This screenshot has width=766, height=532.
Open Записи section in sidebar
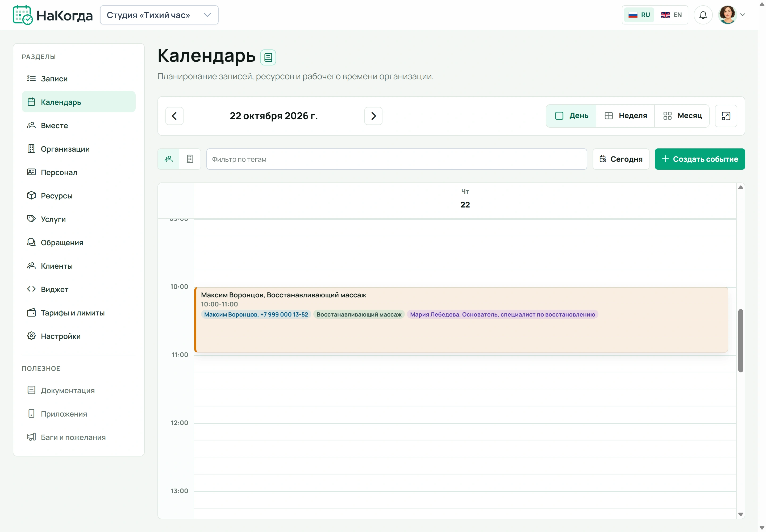pyautogui.click(x=79, y=79)
